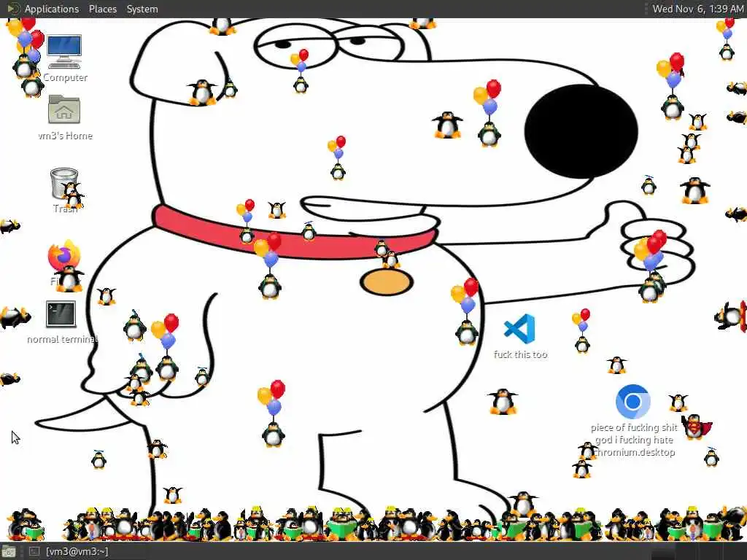Click the clock showing Wed Nov 6
The height and width of the screenshot is (560, 747).
697,9
